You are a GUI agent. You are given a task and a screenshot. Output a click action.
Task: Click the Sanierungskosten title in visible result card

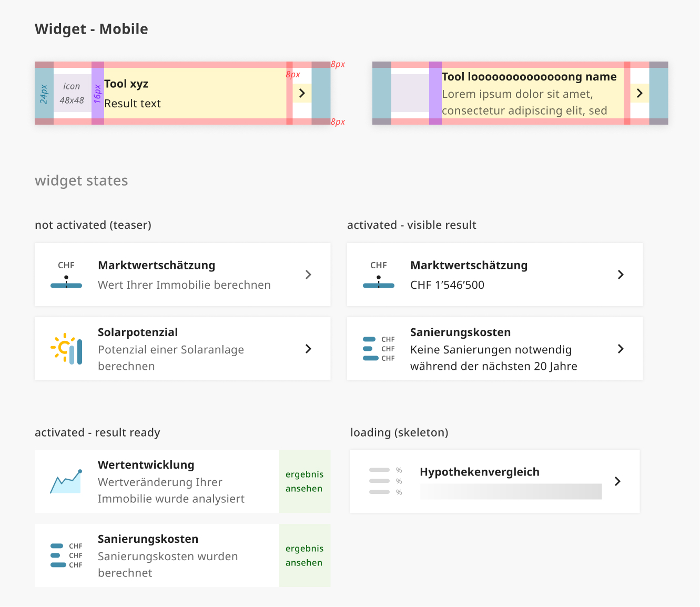(461, 332)
